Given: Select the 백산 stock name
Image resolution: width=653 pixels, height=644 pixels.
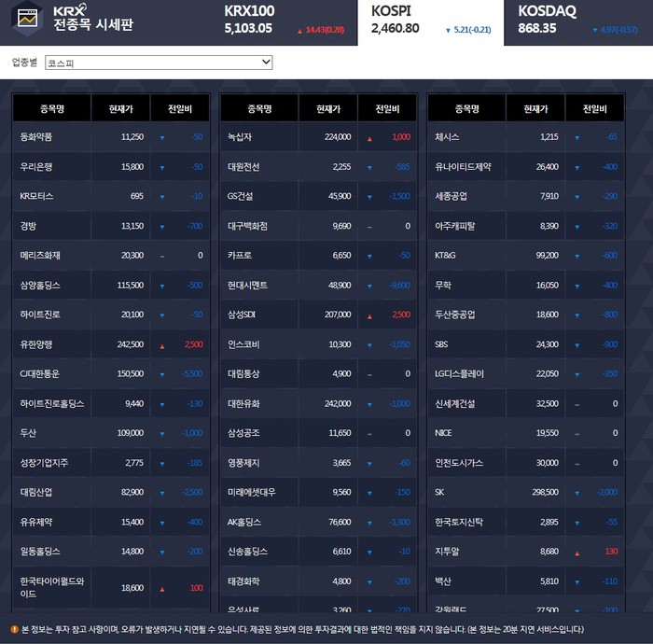Looking at the screenshot, I should 443,581.
